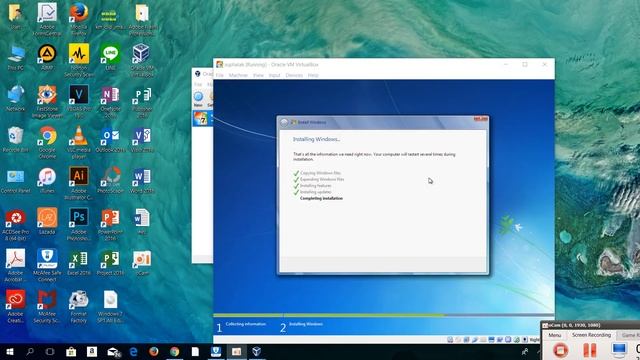Viewport: 640px width, 360px height.
Task: Open Task View from the taskbar
Action: pos(50,351)
